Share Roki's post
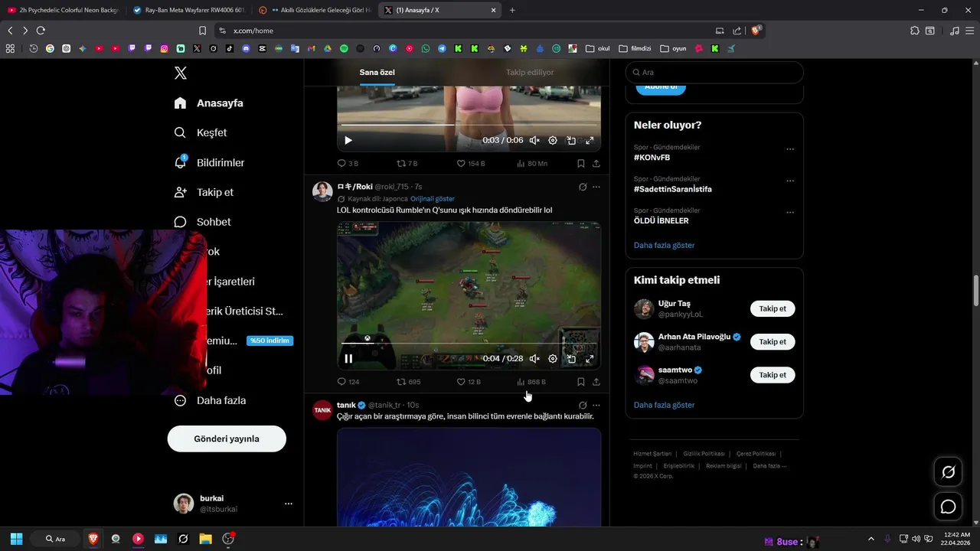 (596, 381)
